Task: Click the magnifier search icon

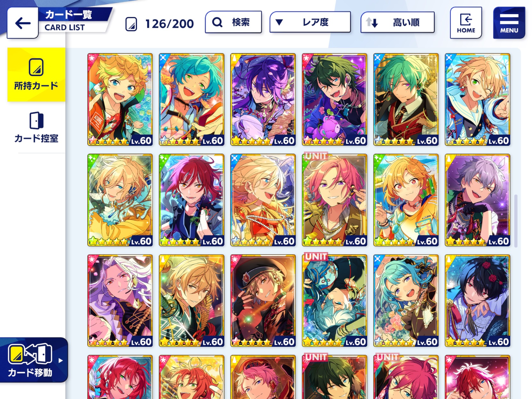Action: 217,22
